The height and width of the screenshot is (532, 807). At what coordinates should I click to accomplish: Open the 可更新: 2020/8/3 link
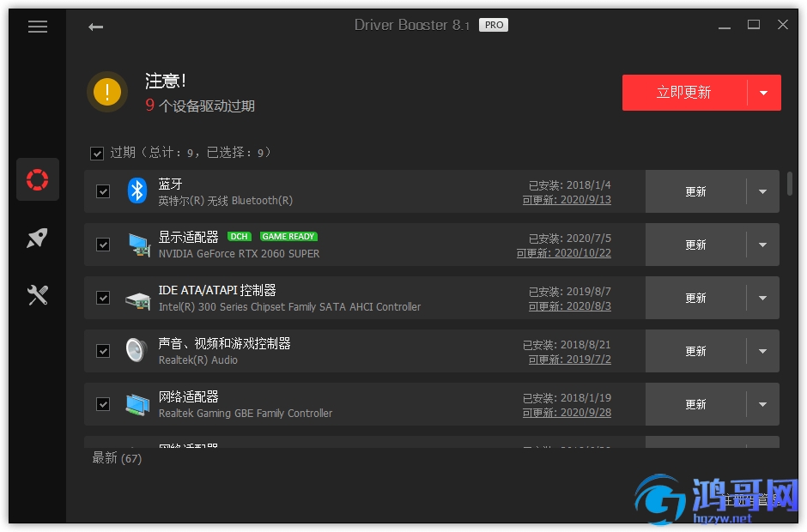pyautogui.click(x=570, y=306)
